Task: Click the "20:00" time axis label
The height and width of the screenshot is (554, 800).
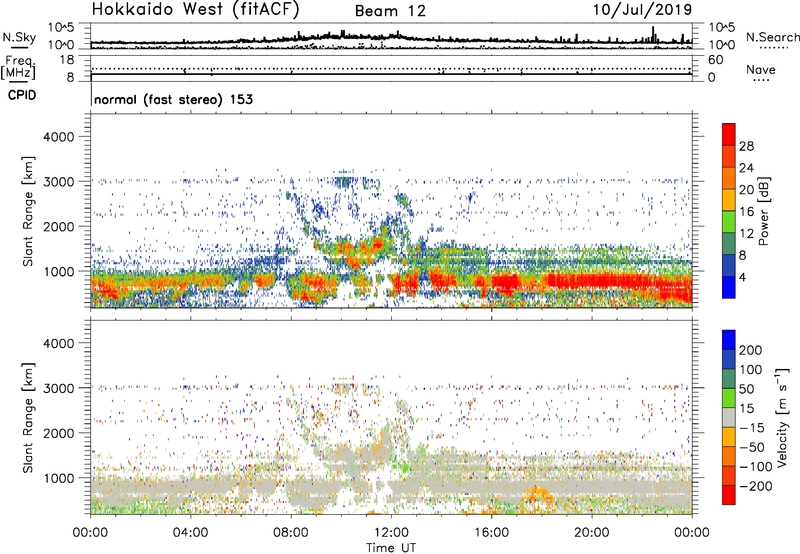Action: pos(591,533)
